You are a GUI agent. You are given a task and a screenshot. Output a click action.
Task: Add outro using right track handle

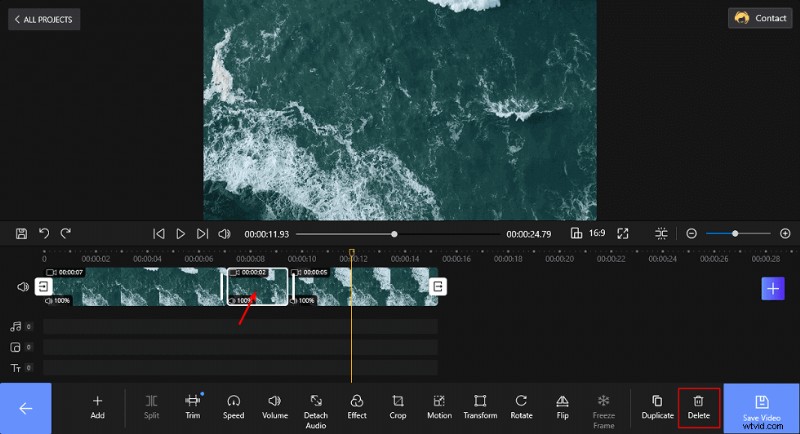[438, 287]
